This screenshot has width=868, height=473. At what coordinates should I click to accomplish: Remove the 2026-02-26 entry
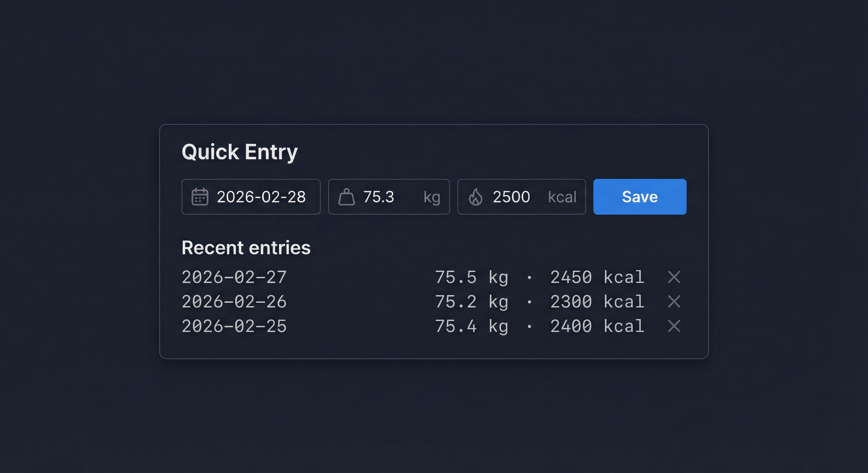(674, 302)
